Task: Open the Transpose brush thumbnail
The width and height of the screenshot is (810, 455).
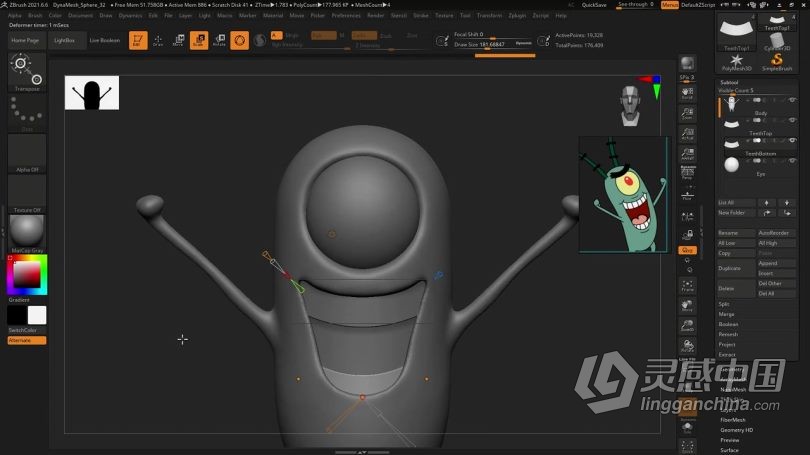Action: [27, 72]
